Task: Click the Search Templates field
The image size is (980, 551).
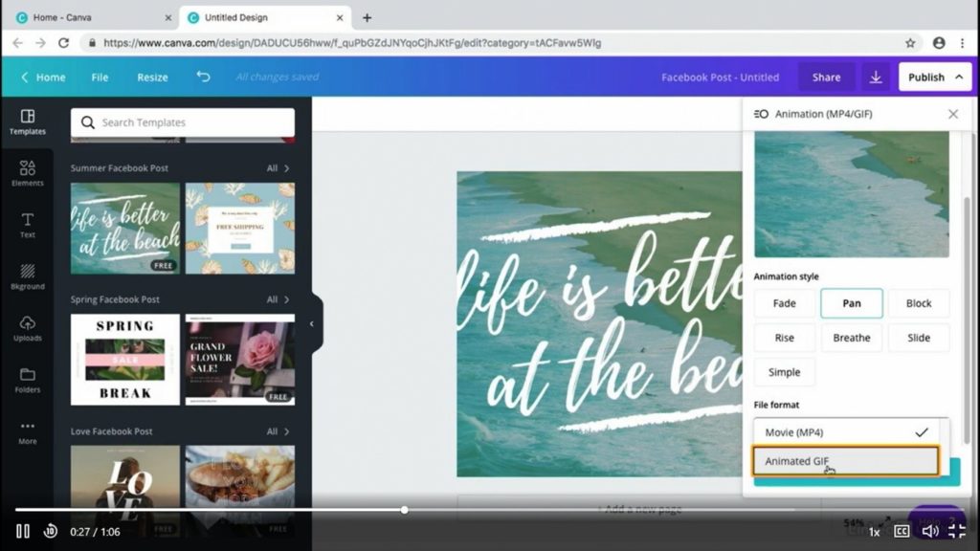Action: pos(191,122)
